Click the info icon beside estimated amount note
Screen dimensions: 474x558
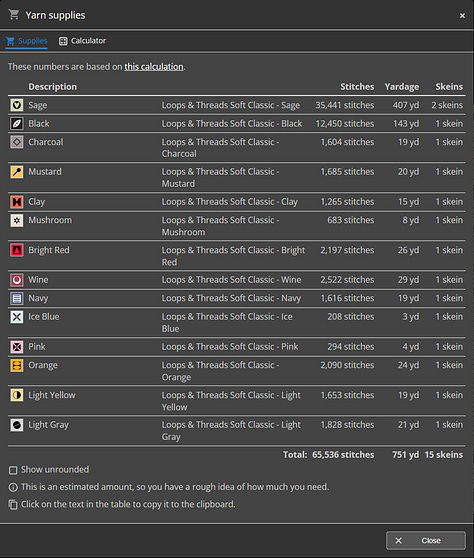pyautogui.click(x=13, y=487)
